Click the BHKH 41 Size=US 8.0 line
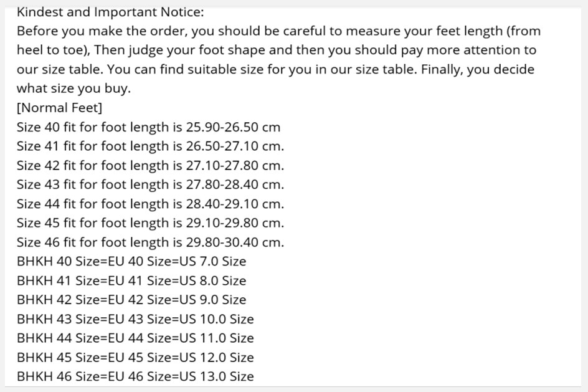Viewport: 588px width, 392px height. (x=131, y=280)
